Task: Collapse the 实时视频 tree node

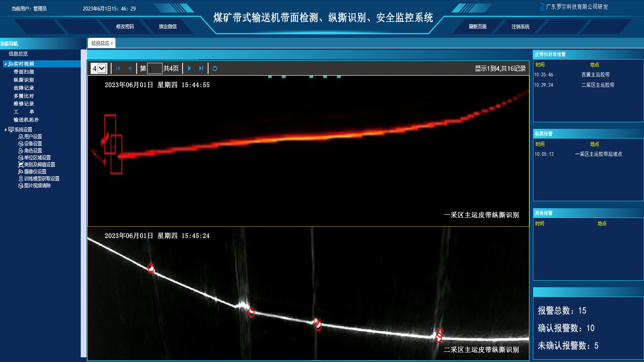Action: 5,64
